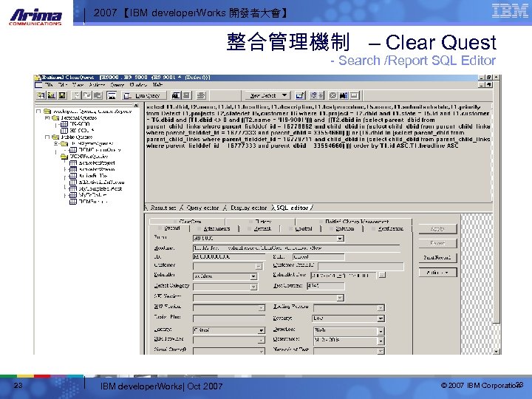Click the greyed icon left of New Defect

(x=201, y=95)
